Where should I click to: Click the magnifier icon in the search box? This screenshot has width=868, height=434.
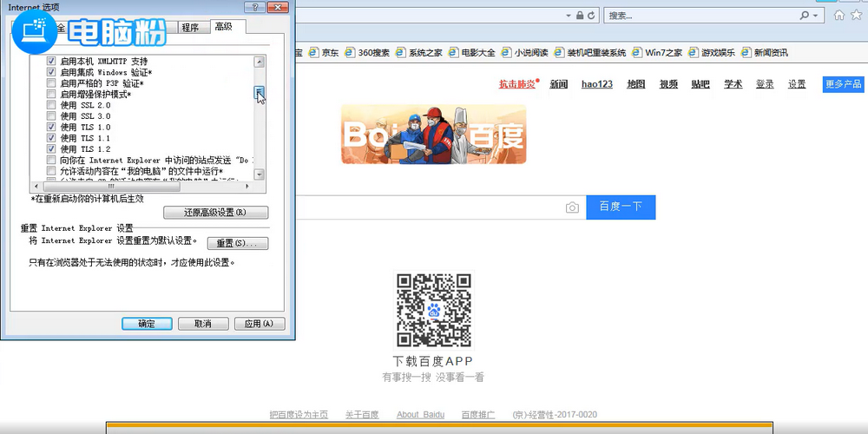805,16
